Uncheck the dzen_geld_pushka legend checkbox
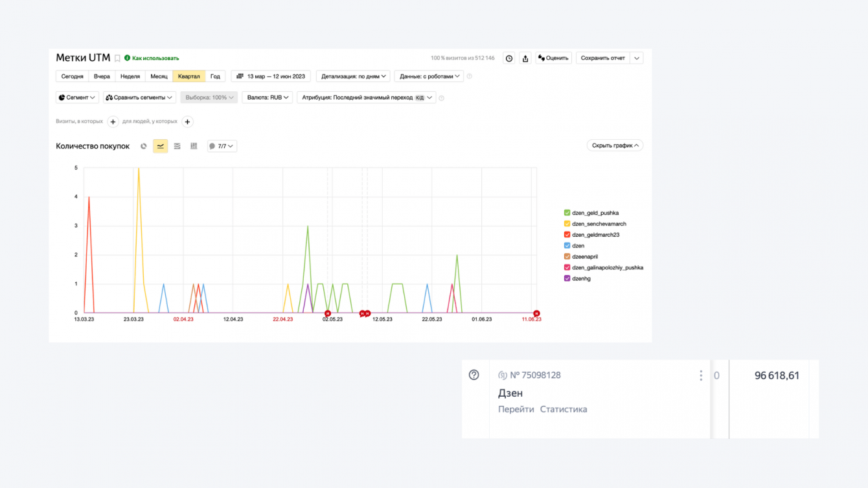This screenshot has width=868, height=488. [x=567, y=213]
